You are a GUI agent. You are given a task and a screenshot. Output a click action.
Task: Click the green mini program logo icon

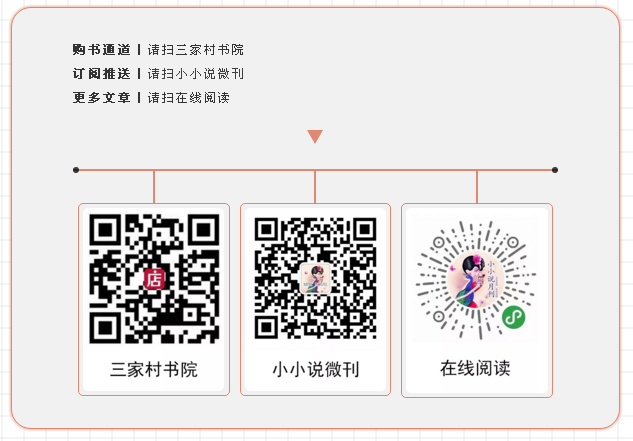click(x=514, y=317)
